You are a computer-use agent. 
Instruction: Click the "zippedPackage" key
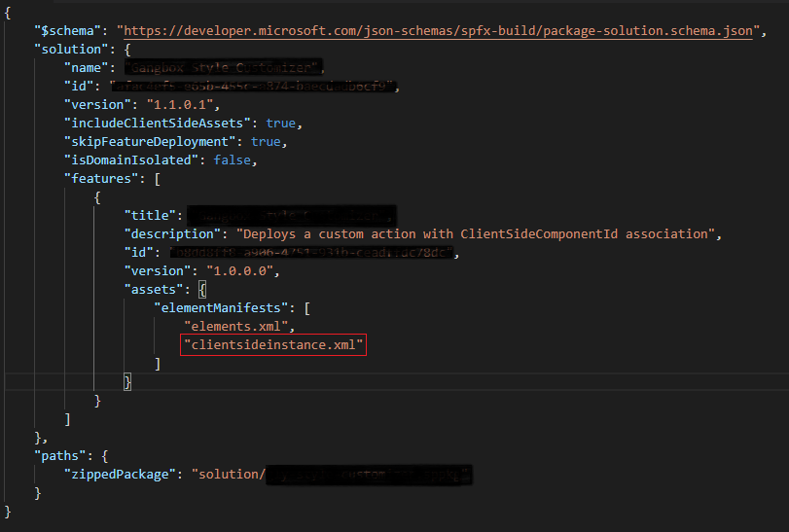pyautogui.click(x=120, y=475)
